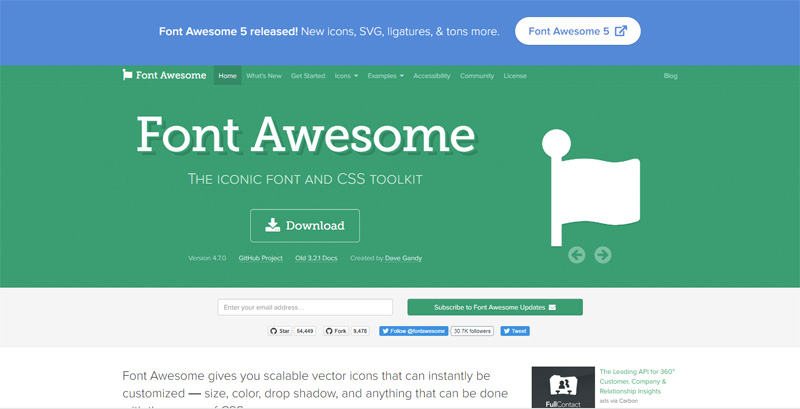The width and height of the screenshot is (800, 409).
Task: Open the Old 3.2.1 Docs link
Action: [x=316, y=258]
